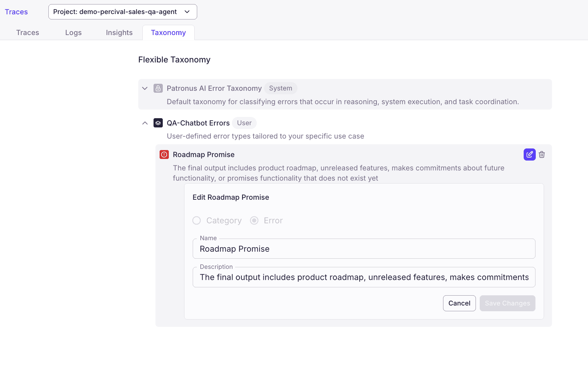Click the Save Changes button
Viewport: 588px width, 381px height.
click(x=507, y=303)
